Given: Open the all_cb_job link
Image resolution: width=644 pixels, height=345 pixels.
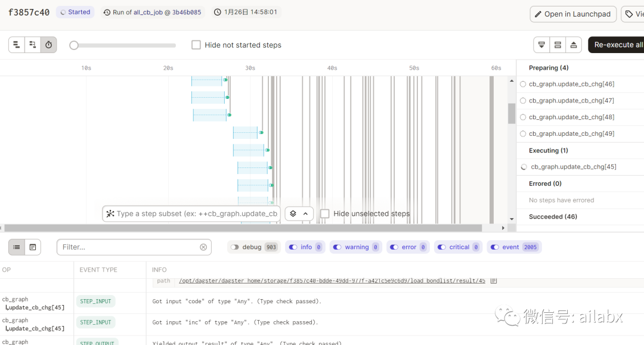Looking at the screenshot, I should pos(148,13).
